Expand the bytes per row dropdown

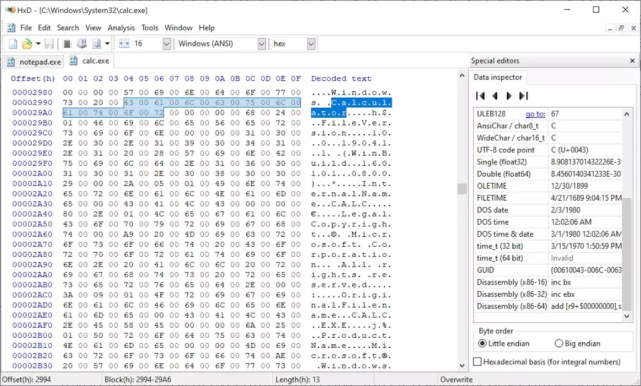pyautogui.click(x=166, y=44)
